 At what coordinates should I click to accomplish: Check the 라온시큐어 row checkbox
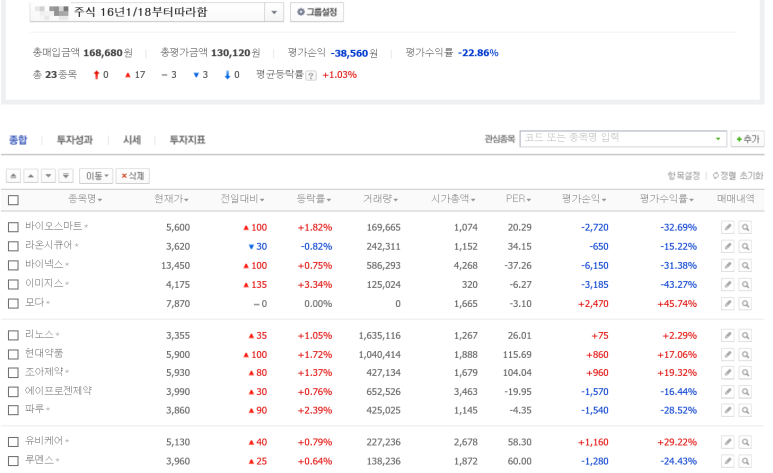pos(13,246)
